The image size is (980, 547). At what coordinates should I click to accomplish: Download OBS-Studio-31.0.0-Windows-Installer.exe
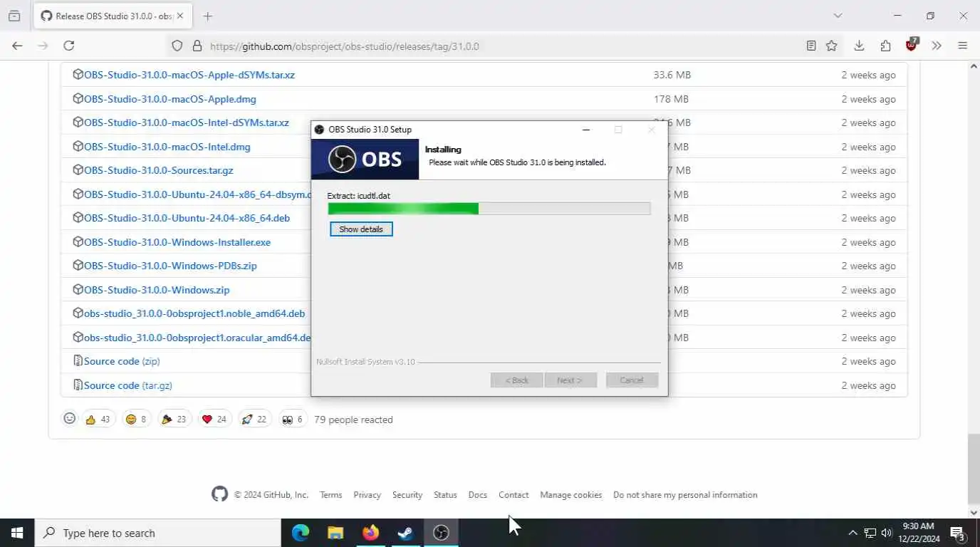[177, 242]
